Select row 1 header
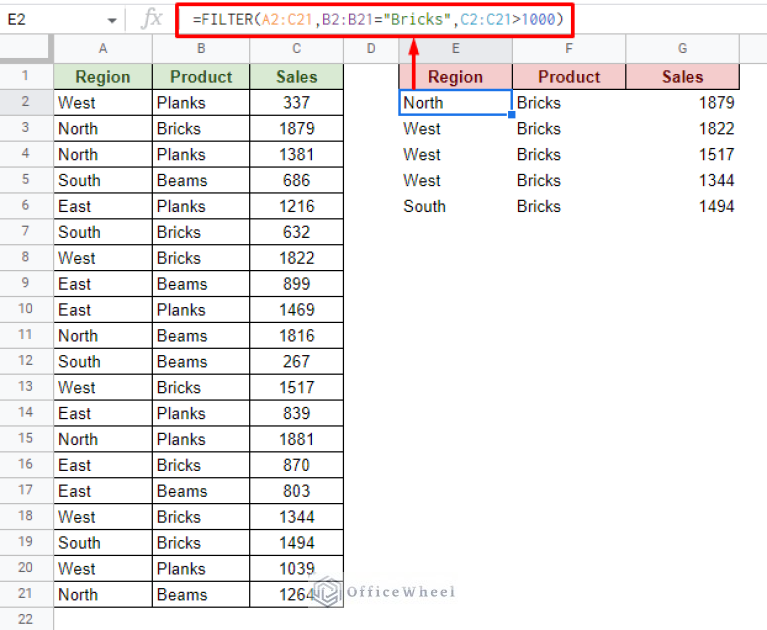Viewport: 767px width, 630px height. pos(26,77)
